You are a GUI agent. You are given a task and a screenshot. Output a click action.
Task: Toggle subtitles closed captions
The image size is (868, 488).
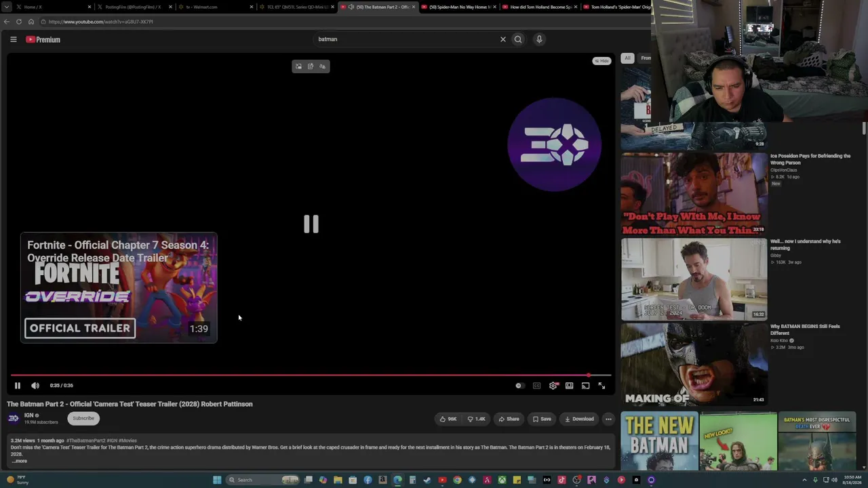[x=536, y=386]
